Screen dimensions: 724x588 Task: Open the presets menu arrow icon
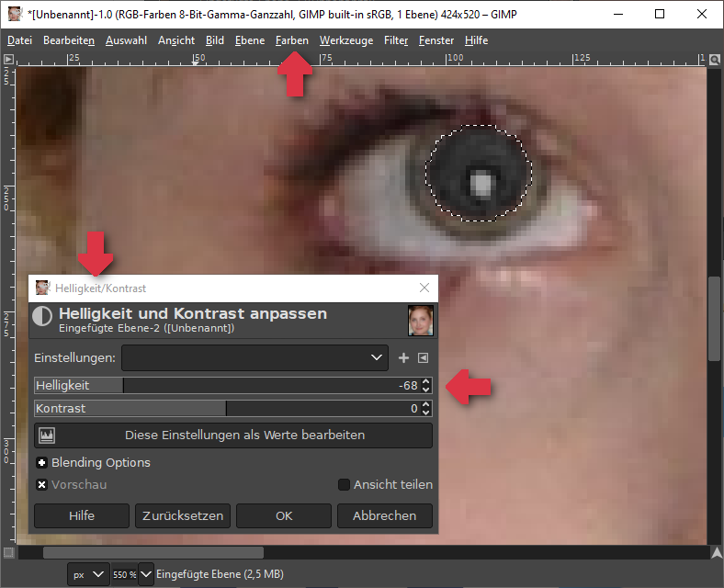[x=424, y=357]
